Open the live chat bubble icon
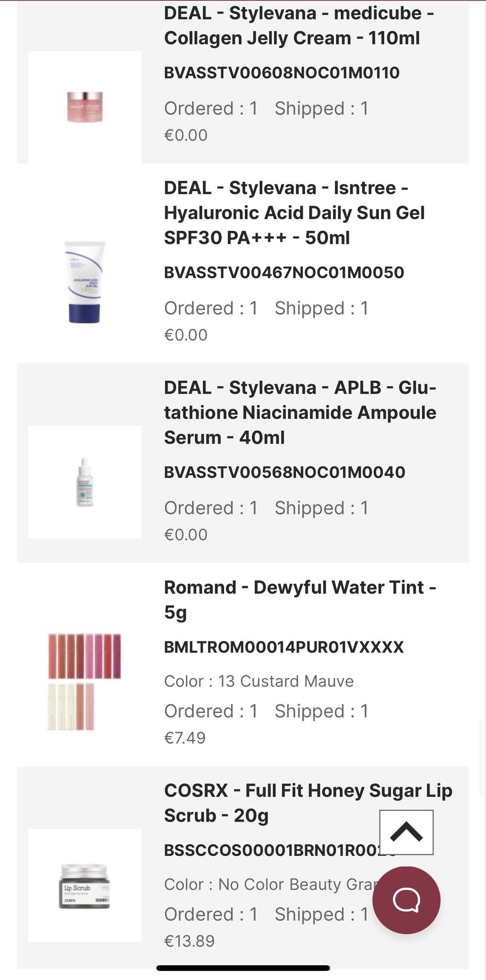 406,900
